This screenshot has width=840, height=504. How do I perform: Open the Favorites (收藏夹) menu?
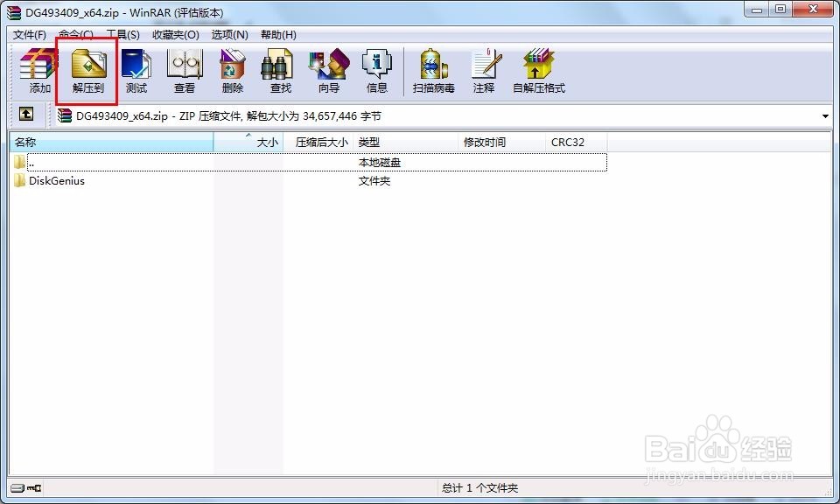176,35
